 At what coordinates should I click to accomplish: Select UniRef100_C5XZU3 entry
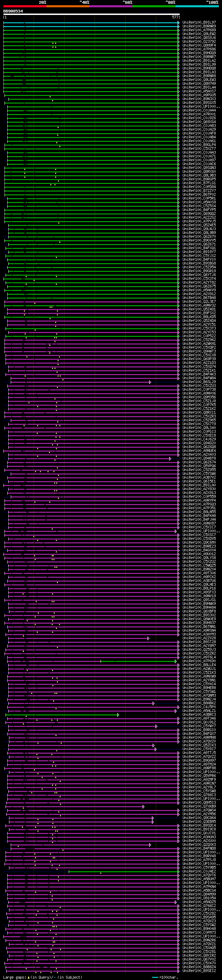click(199, 386)
